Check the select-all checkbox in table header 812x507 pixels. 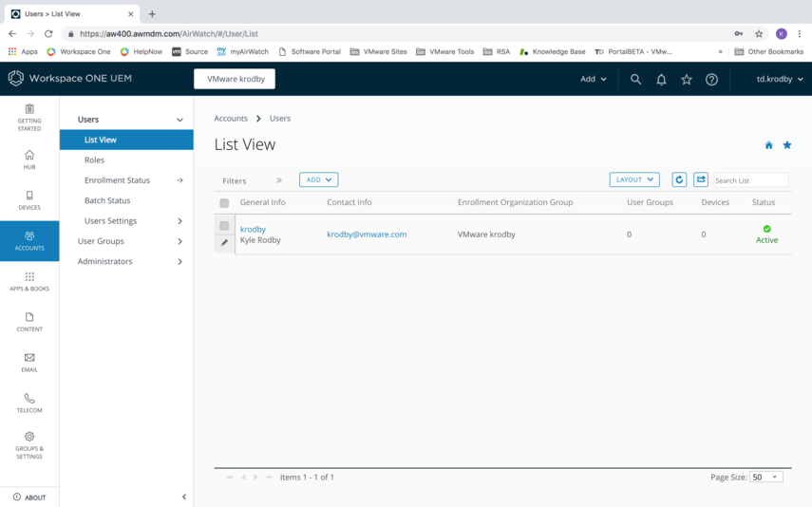[x=224, y=203]
